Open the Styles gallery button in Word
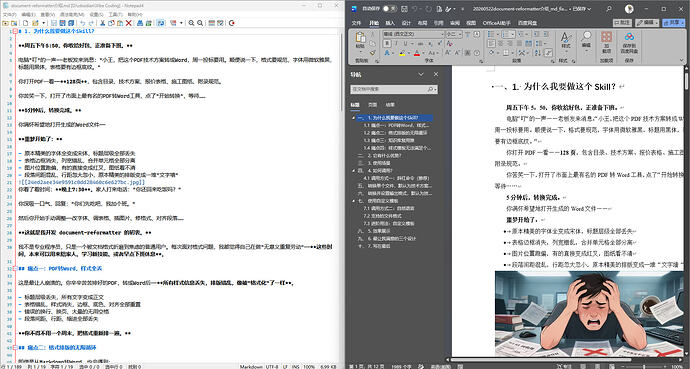690x369 pixels. (566, 42)
